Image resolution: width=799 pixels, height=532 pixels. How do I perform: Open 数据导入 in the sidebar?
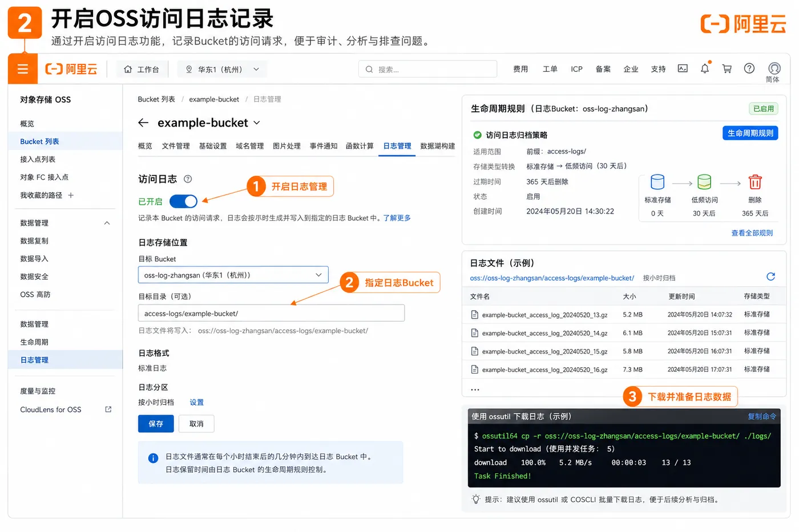(34, 258)
